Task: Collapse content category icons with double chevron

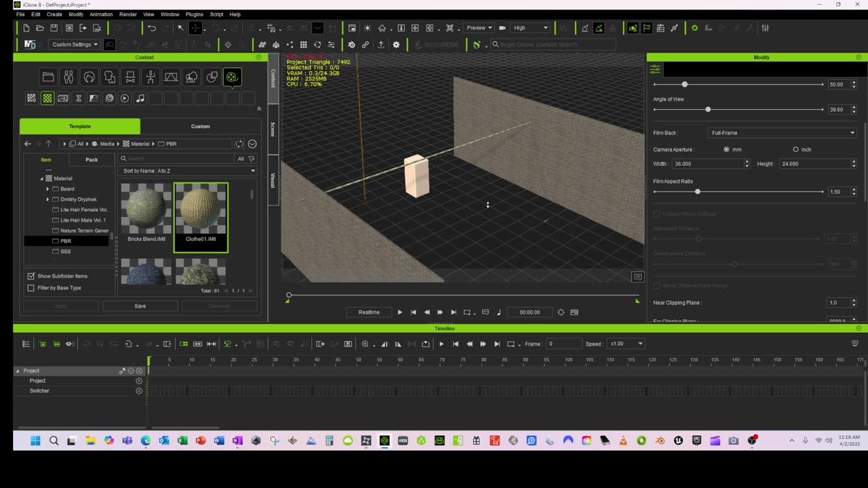Action: click(x=258, y=108)
